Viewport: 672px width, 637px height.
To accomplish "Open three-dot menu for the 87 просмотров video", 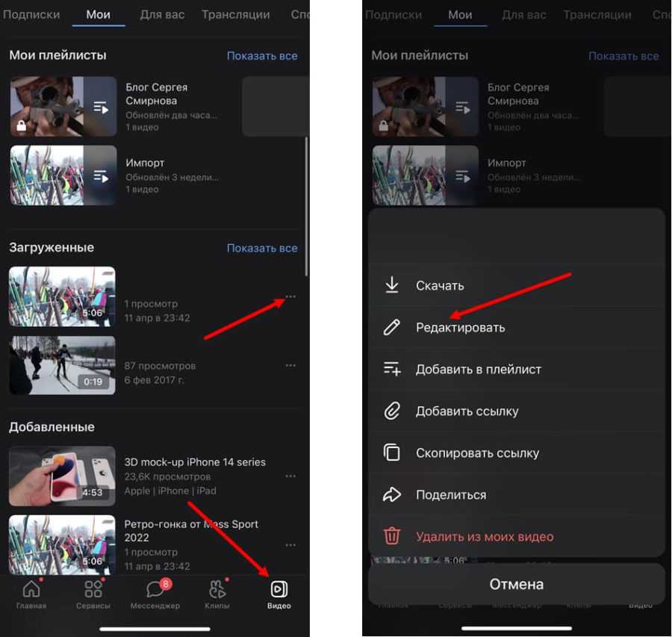I will pyautogui.click(x=290, y=365).
